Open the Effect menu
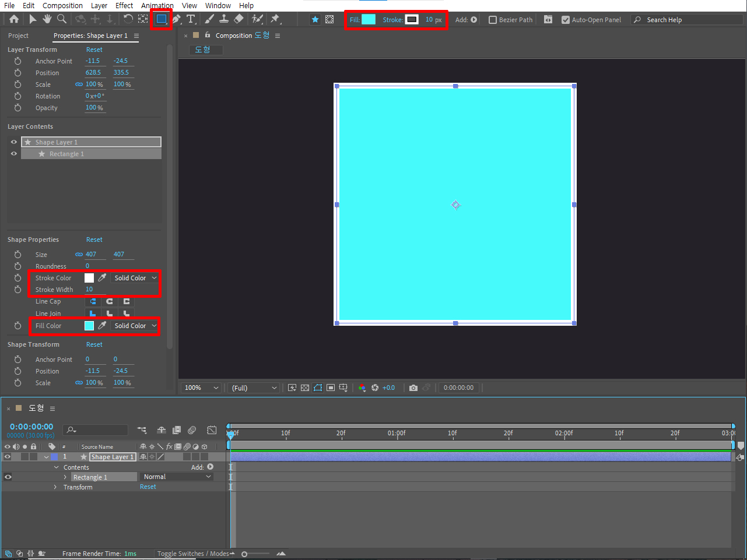Viewport: 747px width, 560px height. point(124,5)
